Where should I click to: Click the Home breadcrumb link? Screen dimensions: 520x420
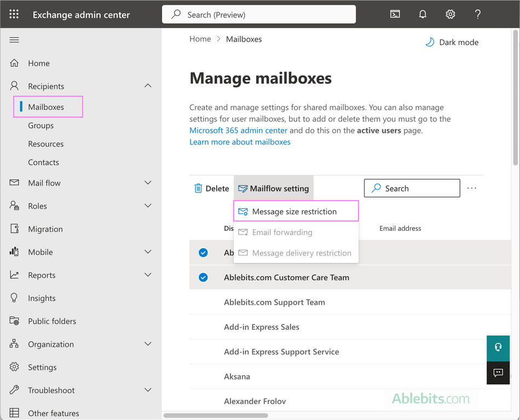(x=200, y=39)
